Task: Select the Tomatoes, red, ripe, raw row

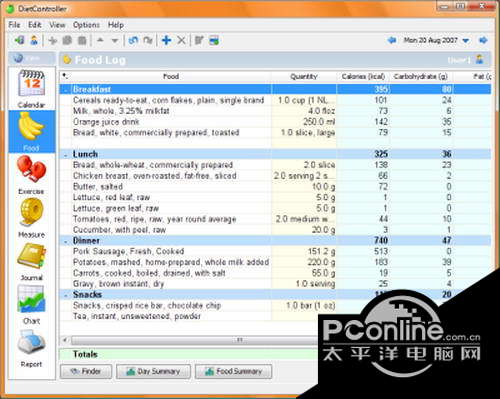Action: [x=275, y=219]
